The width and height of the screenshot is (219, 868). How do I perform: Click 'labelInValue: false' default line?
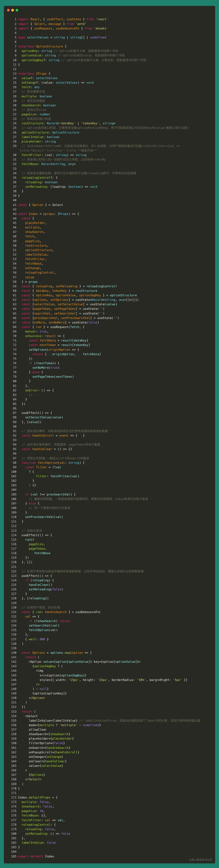[39, 843]
